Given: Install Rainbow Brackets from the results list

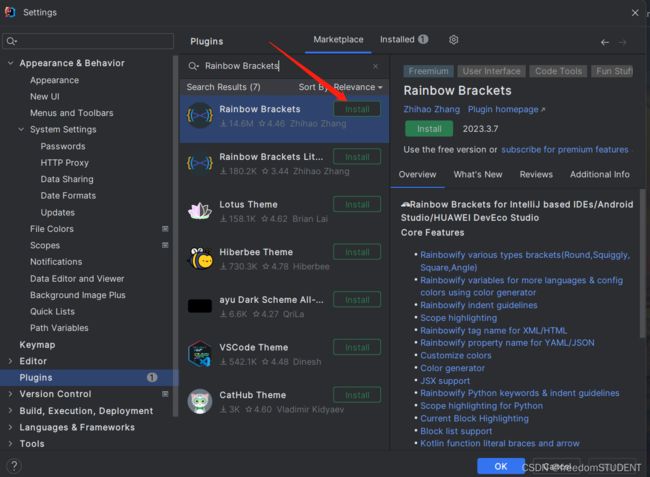Looking at the screenshot, I should [x=357, y=109].
